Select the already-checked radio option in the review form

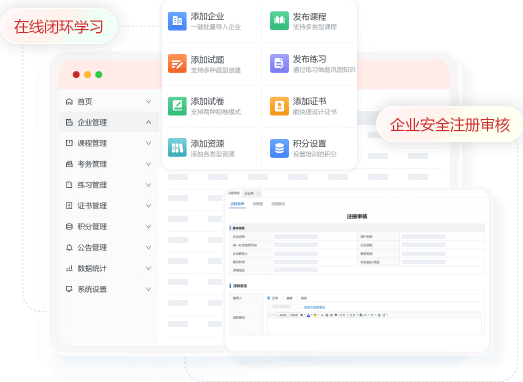[x=269, y=298]
